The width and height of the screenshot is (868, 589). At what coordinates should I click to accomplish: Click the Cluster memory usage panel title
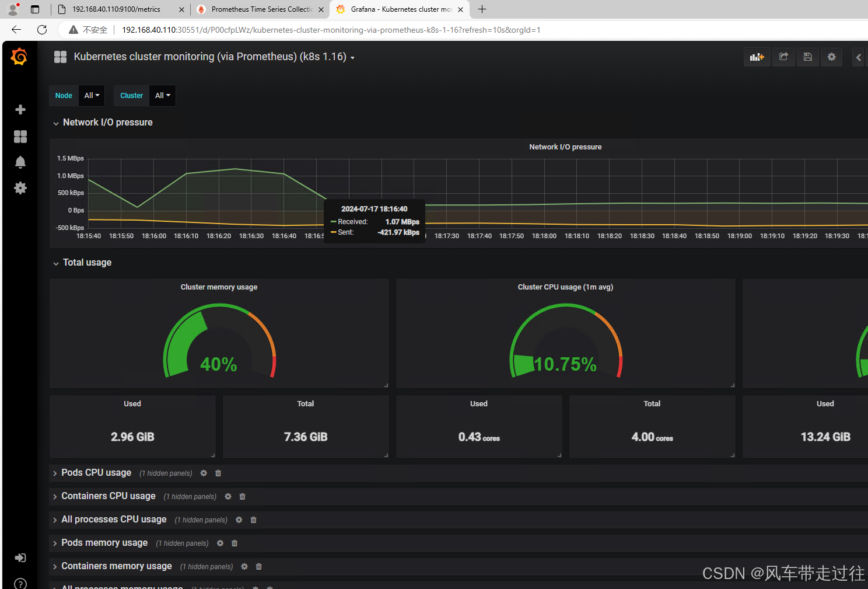219,287
